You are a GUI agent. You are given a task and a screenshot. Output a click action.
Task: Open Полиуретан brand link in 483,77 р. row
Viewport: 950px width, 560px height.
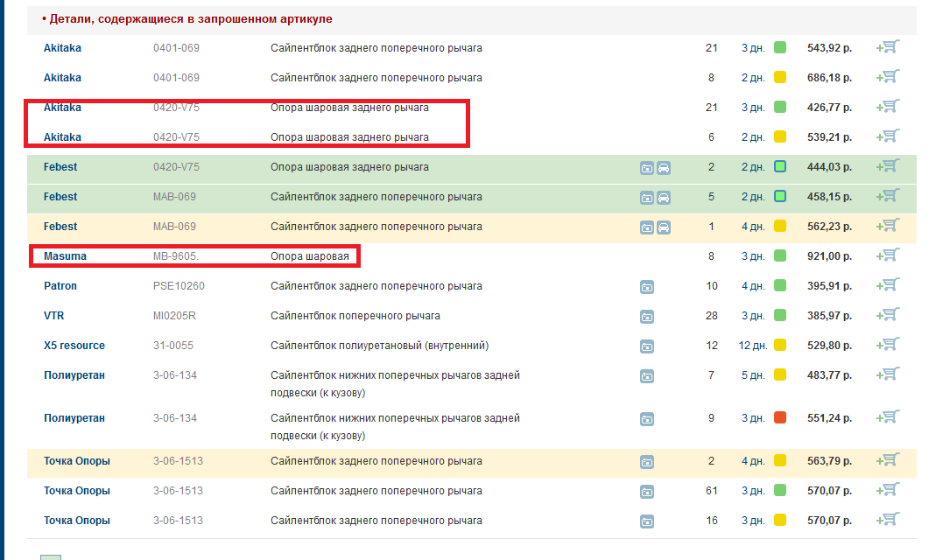(x=74, y=375)
